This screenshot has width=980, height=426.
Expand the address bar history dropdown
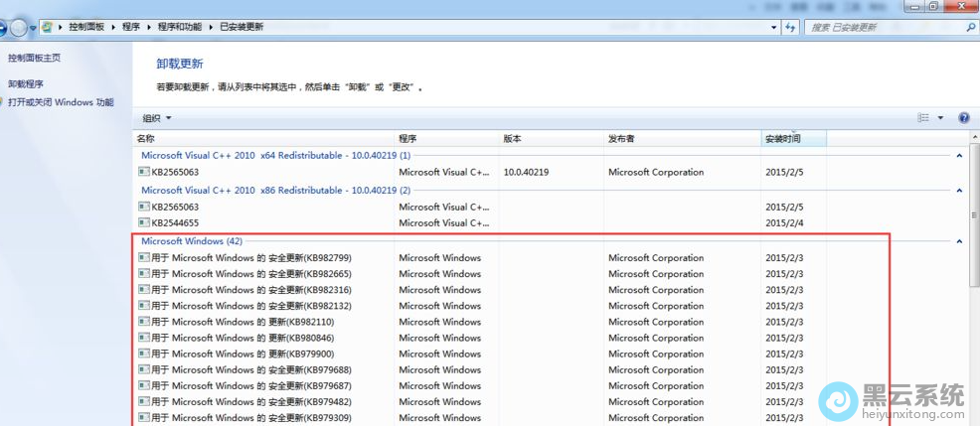pyautogui.click(x=772, y=27)
